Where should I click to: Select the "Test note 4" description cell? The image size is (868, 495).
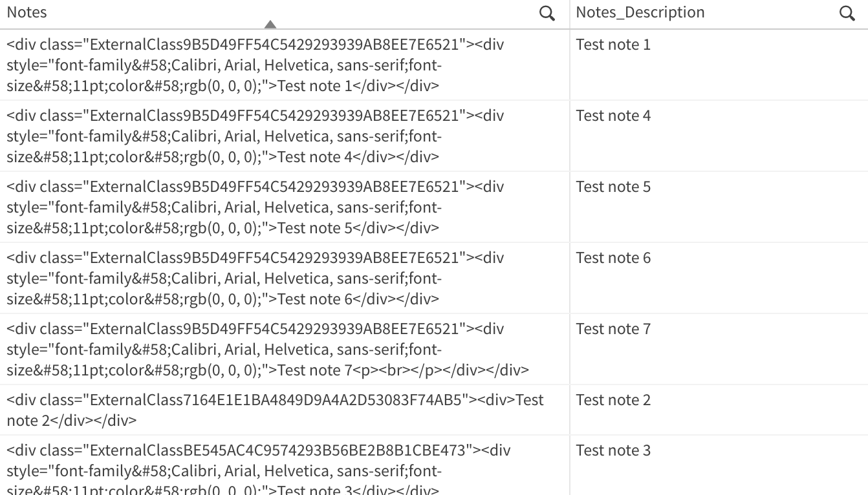point(613,116)
